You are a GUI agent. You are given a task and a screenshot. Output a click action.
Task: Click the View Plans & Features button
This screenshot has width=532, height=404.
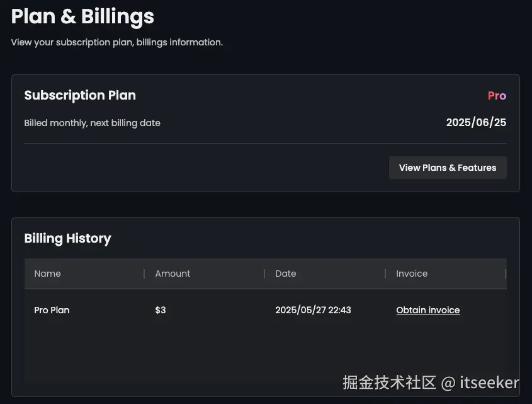coord(448,168)
